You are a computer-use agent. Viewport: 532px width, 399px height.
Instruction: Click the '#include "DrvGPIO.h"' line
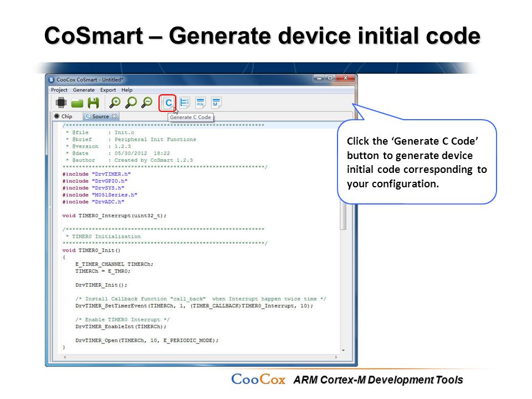coord(95,181)
